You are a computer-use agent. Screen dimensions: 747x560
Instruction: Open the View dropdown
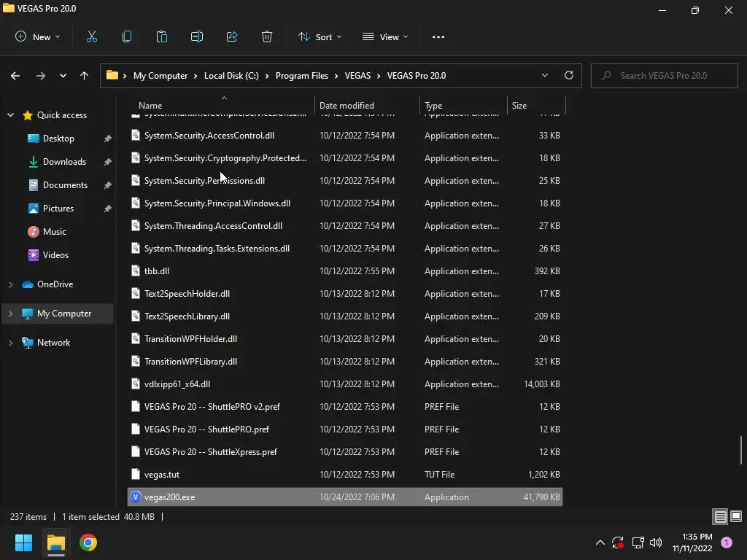385,36
